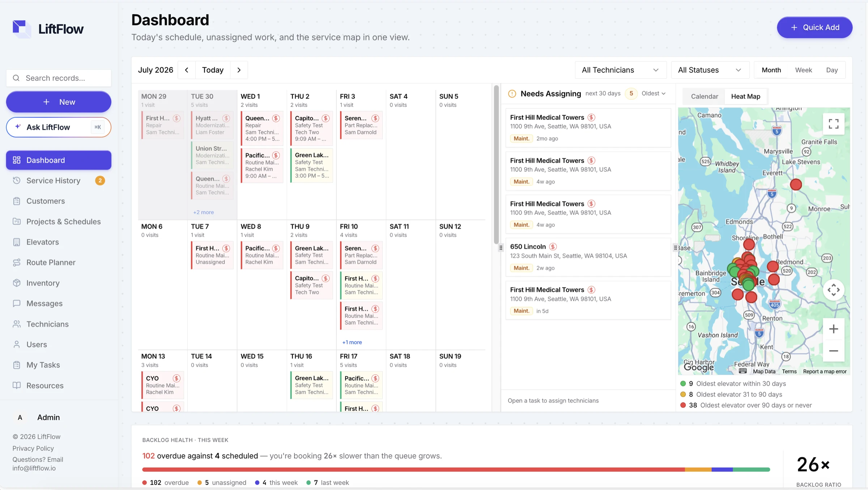Click the Quick Add button
Image resolution: width=868 pixels, height=490 pixels.
(814, 27)
